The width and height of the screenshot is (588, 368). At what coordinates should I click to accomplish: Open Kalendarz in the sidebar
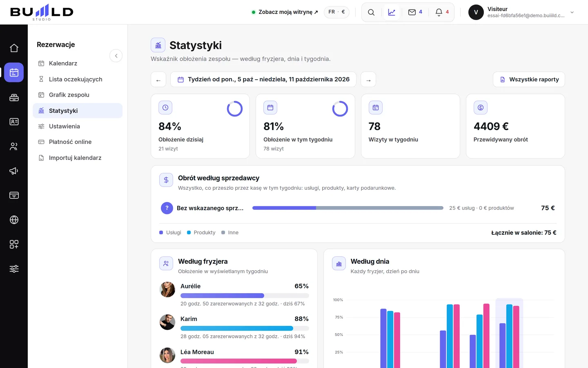tap(78, 63)
